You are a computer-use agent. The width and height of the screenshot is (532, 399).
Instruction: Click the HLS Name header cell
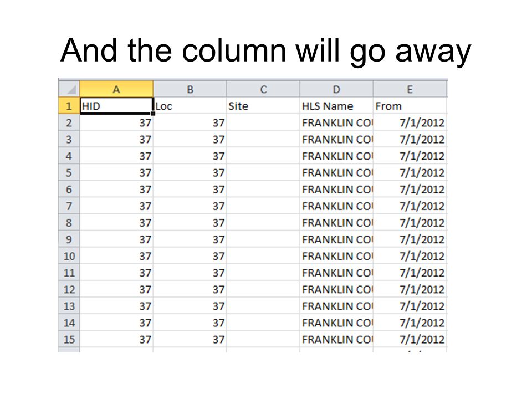336,106
